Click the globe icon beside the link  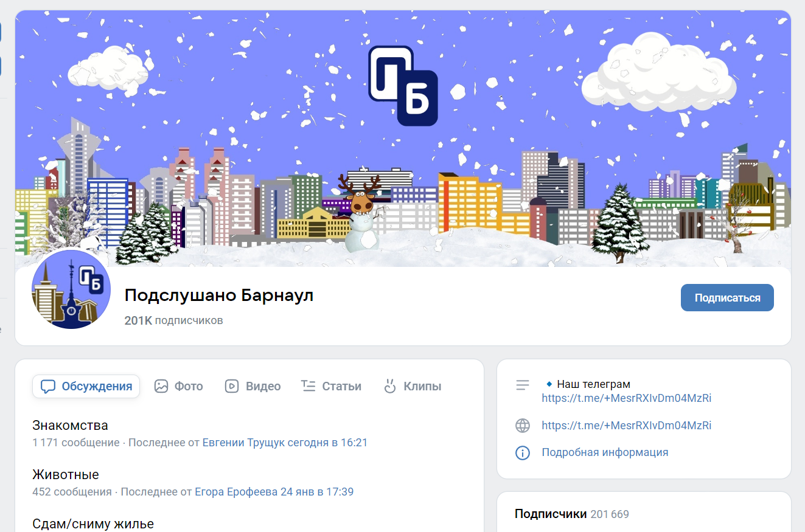click(523, 426)
